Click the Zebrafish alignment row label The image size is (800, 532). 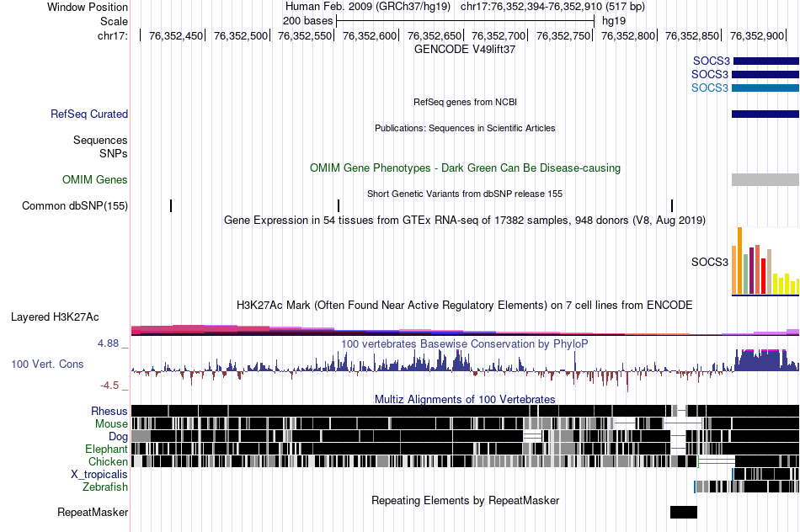105,487
